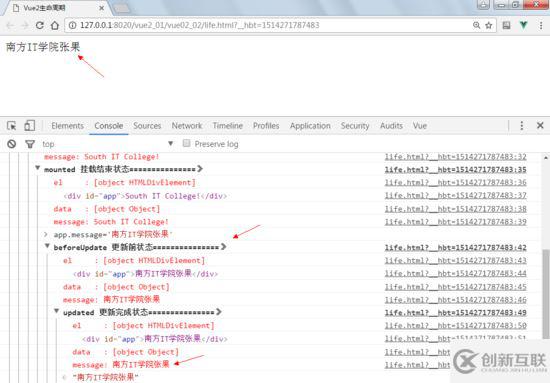Select beforeUpdate 'el : [object HTMLDivElement]' line

tap(134, 260)
